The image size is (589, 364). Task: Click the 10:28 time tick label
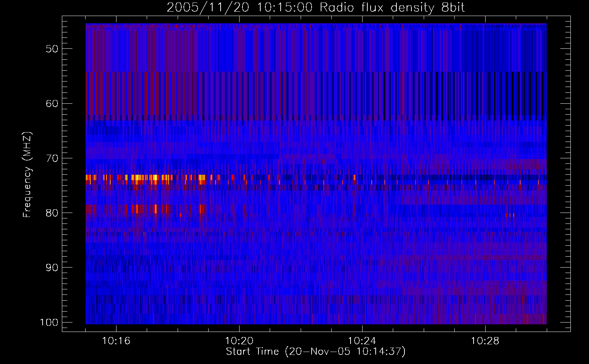[x=485, y=341]
